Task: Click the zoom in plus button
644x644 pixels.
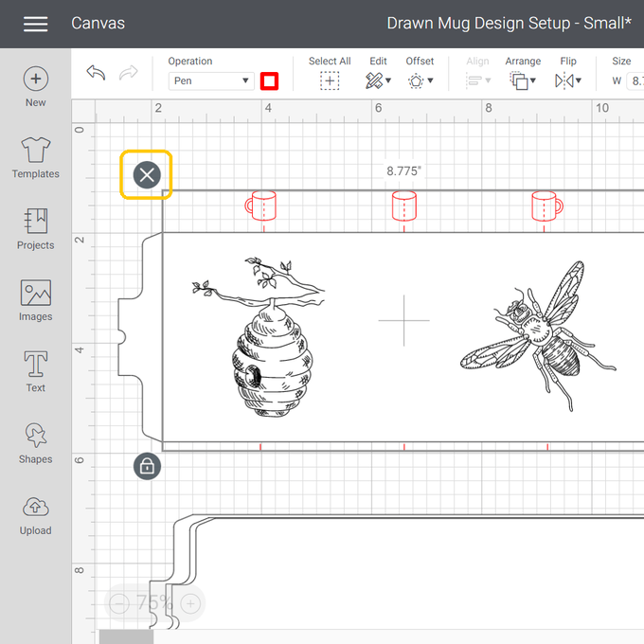Action: (x=190, y=603)
